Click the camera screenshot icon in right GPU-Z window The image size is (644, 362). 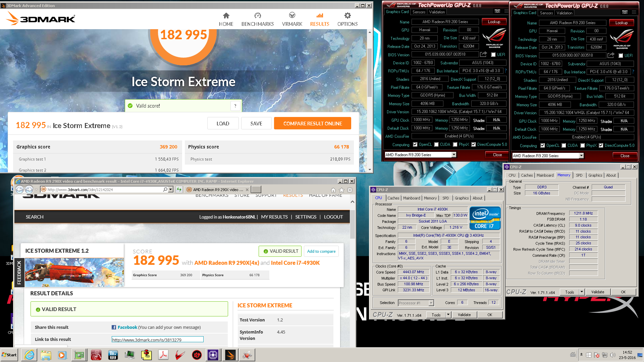click(x=625, y=12)
